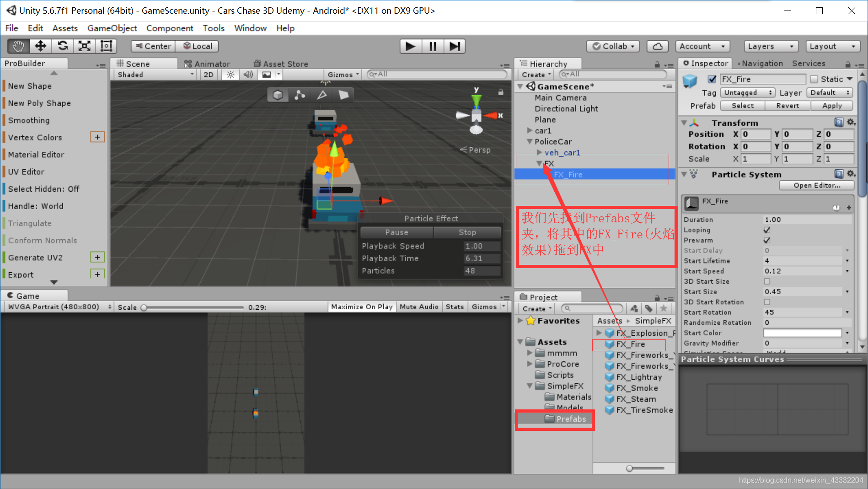The width and height of the screenshot is (868, 489).
Task: Toggle Mute Audio in Game view
Action: tap(419, 306)
